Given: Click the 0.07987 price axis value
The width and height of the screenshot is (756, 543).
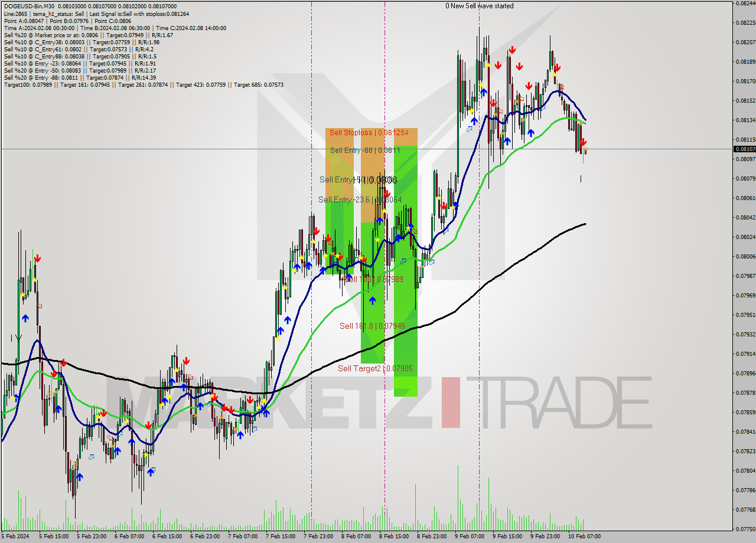Looking at the screenshot, I should coord(745,276).
